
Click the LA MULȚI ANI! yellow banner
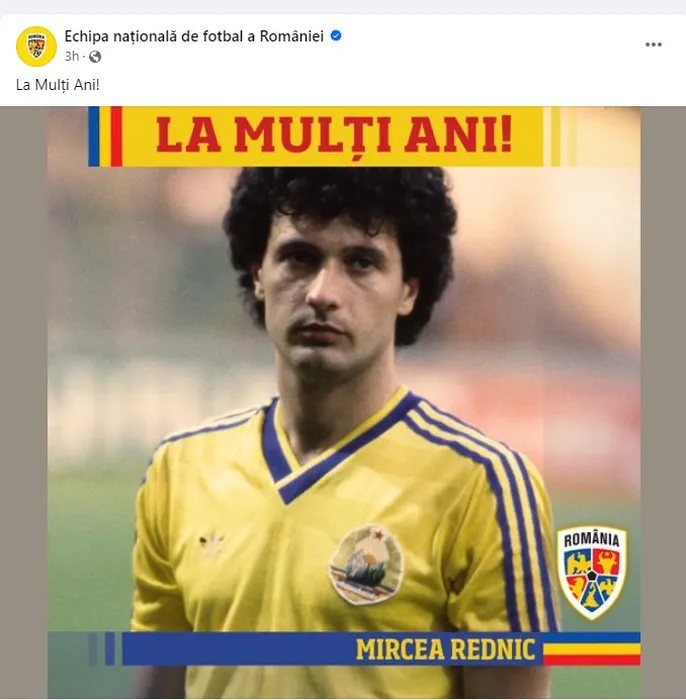(333, 136)
